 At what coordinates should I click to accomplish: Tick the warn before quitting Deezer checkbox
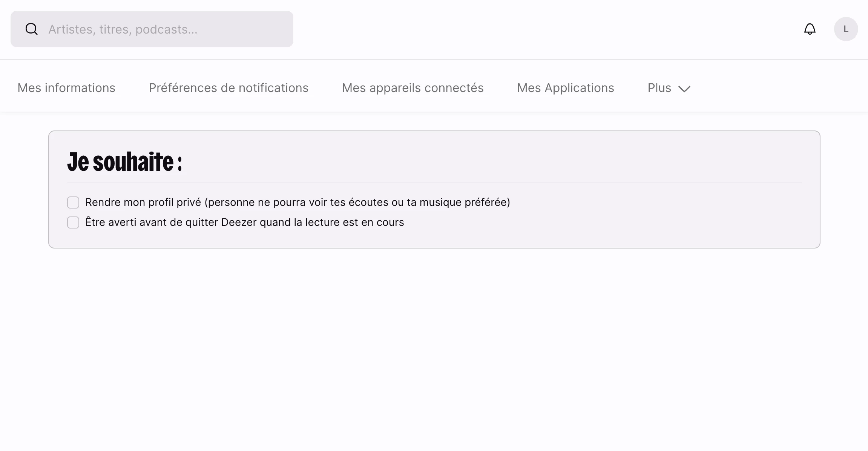click(x=73, y=222)
